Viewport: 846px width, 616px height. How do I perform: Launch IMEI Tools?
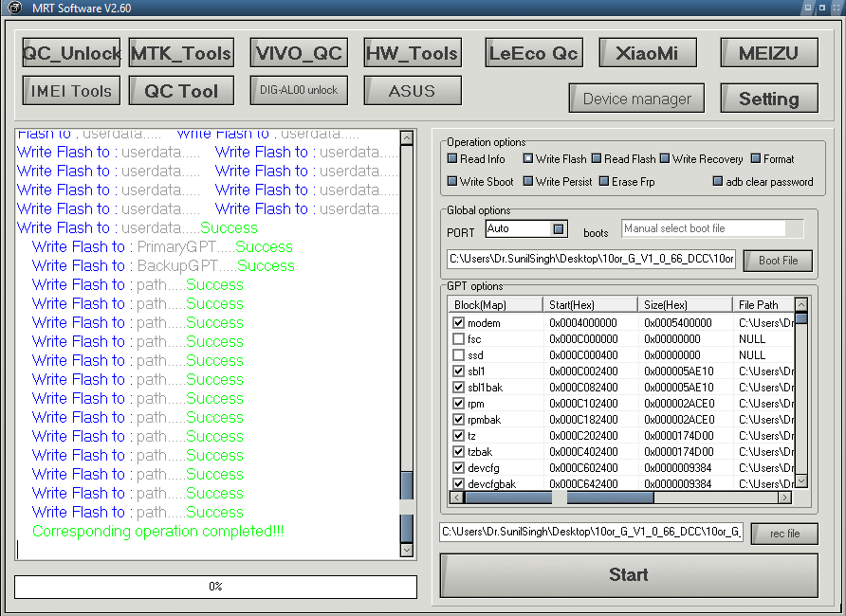[71, 91]
